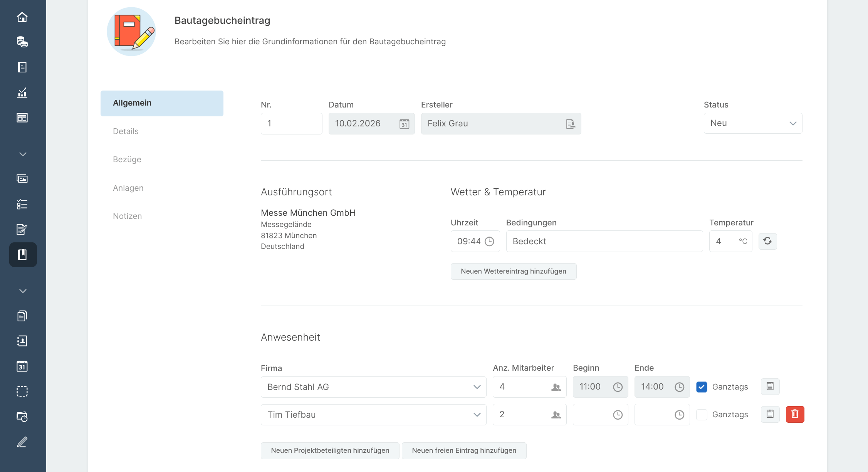Screen dimensions: 868x472
Task: Open the home icon in sidebar
Action: 22,17
